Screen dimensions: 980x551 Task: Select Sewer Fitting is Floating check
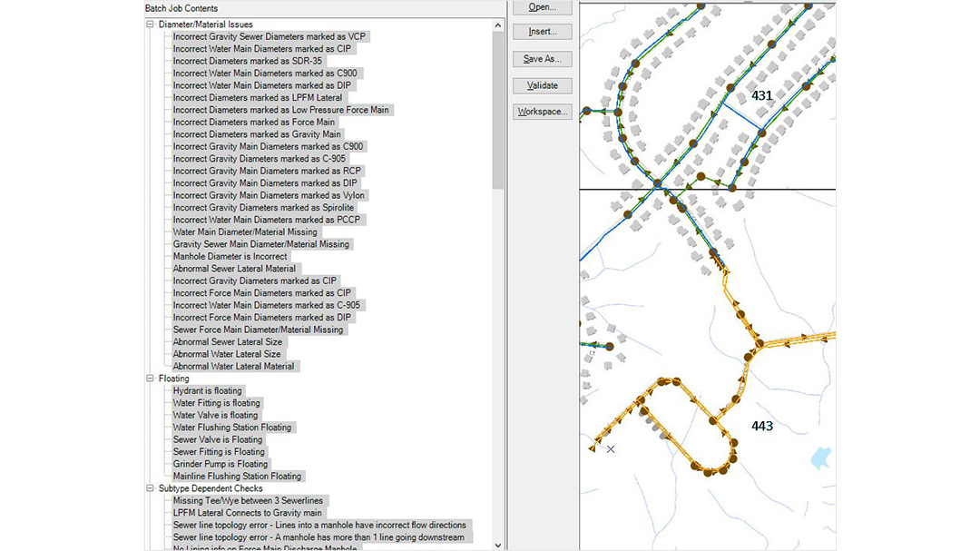pyautogui.click(x=219, y=451)
